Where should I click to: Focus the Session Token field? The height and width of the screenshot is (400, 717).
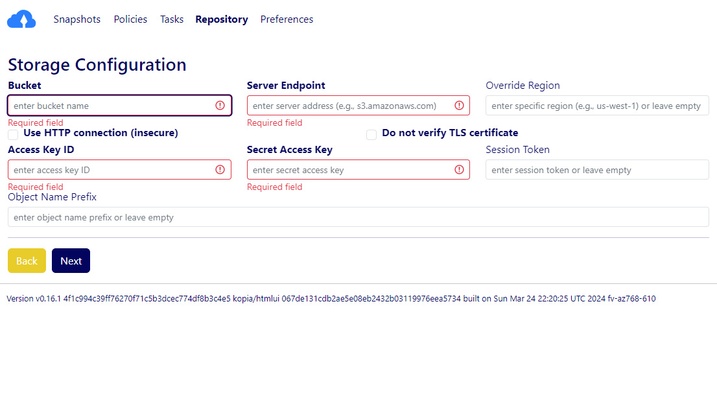pos(596,170)
